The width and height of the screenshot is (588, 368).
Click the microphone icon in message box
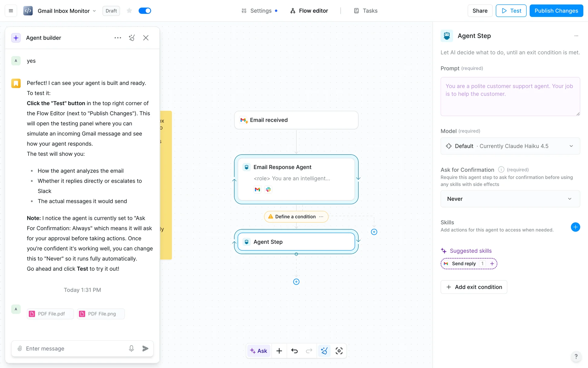(131, 348)
